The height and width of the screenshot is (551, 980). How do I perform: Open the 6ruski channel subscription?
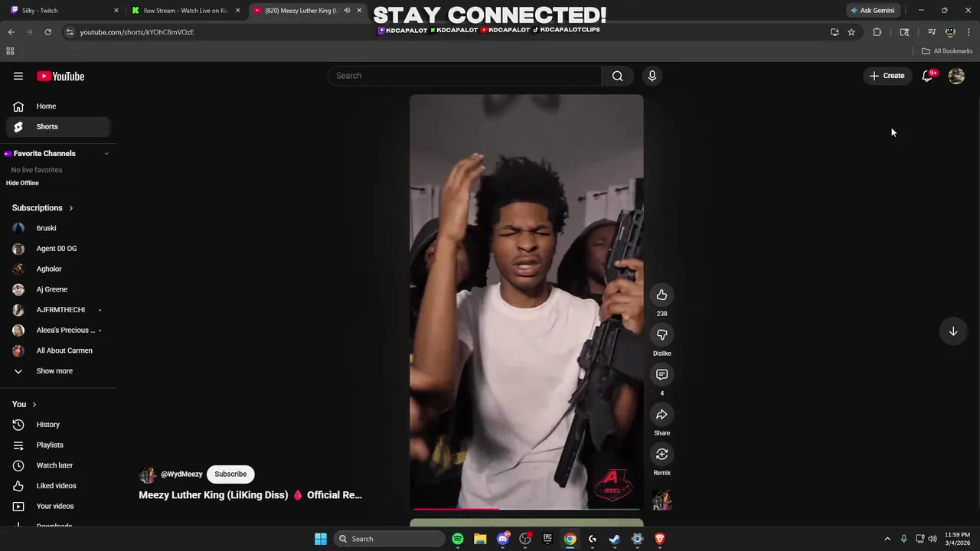pyautogui.click(x=58, y=228)
